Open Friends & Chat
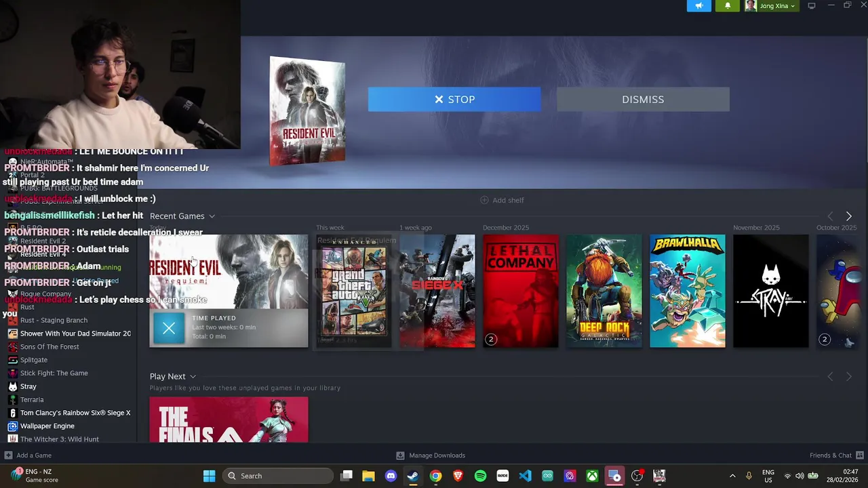 pos(836,455)
